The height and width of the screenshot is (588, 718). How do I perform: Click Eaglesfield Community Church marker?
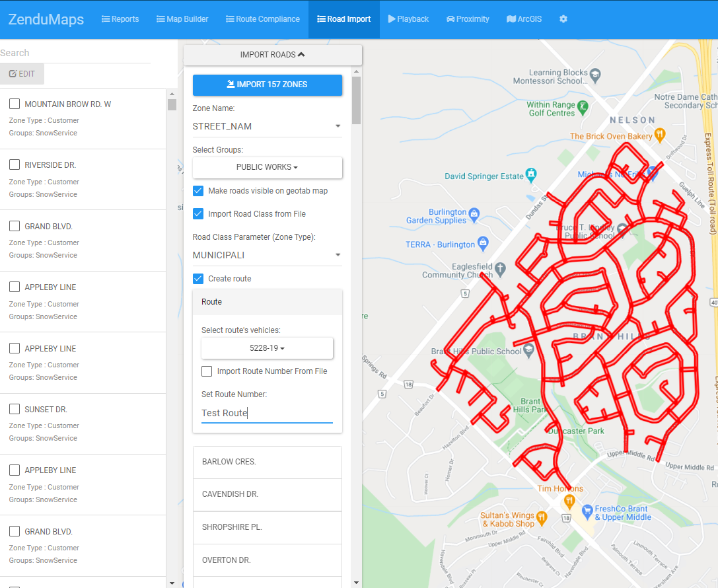pos(500,269)
